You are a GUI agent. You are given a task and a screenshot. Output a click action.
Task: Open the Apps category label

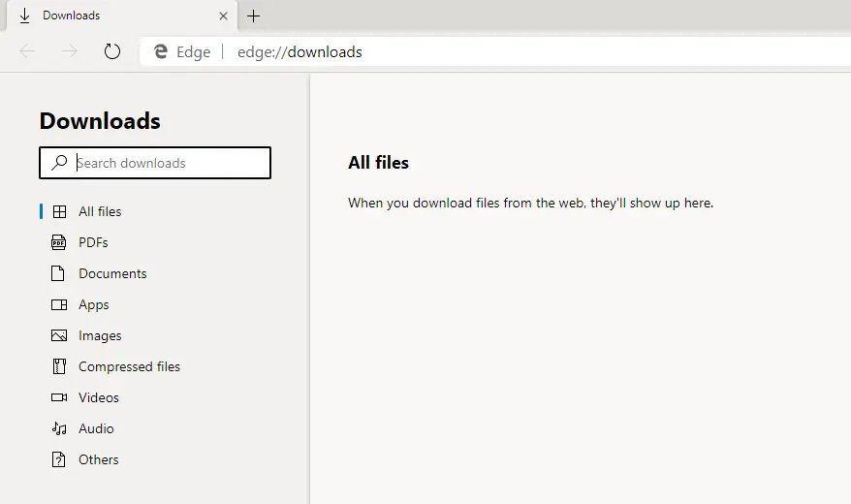tap(94, 305)
